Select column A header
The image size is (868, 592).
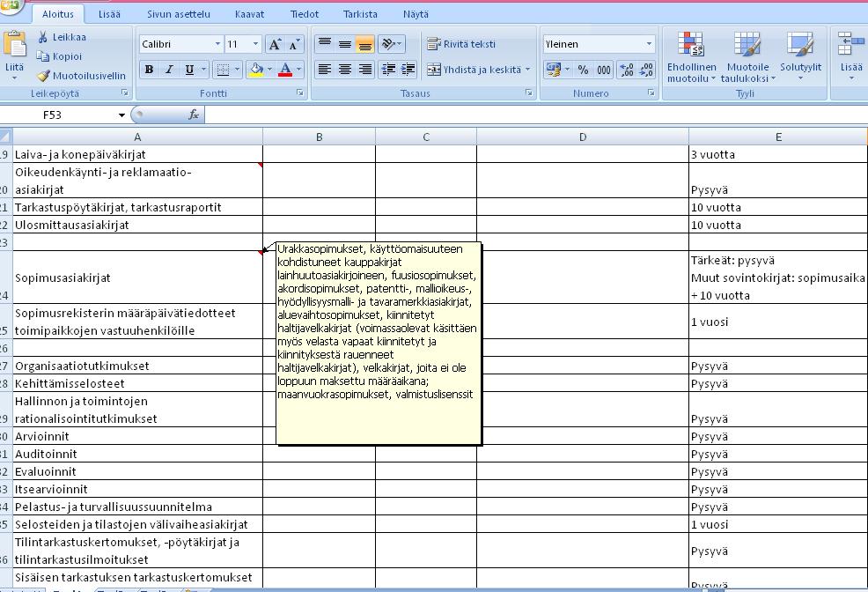pos(137,137)
